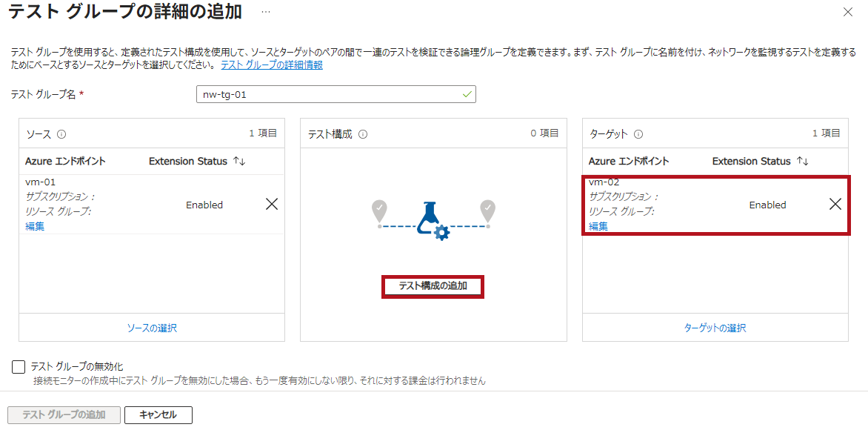Image resolution: width=868 pixels, height=430 pixels.
Task: Open the テスト グループの詳細情報 link
Action: tap(272, 64)
